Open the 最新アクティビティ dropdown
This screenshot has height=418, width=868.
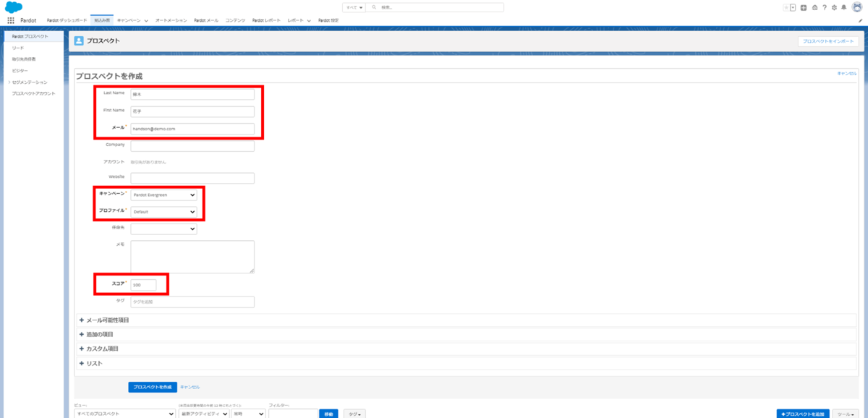point(203,414)
